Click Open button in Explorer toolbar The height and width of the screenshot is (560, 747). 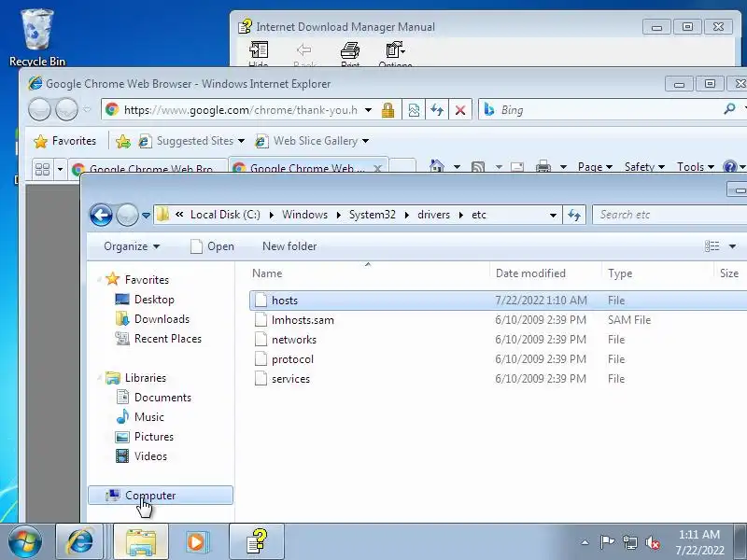(212, 246)
